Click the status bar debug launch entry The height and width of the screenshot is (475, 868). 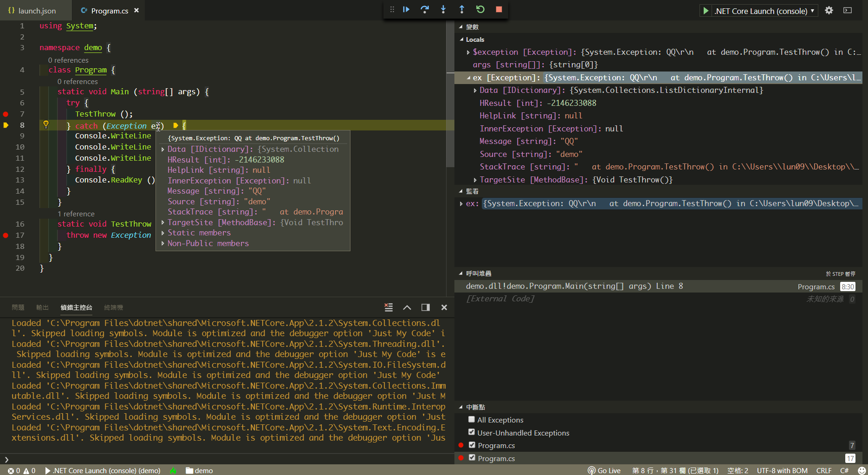(x=103, y=470)
